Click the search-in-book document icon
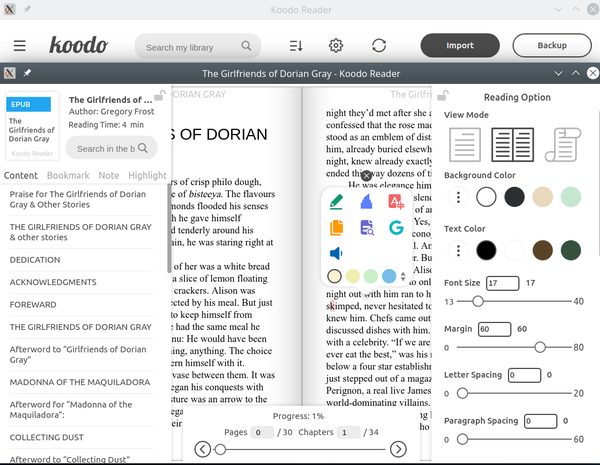This screenshot has width=600, height=465. point(366,228)
